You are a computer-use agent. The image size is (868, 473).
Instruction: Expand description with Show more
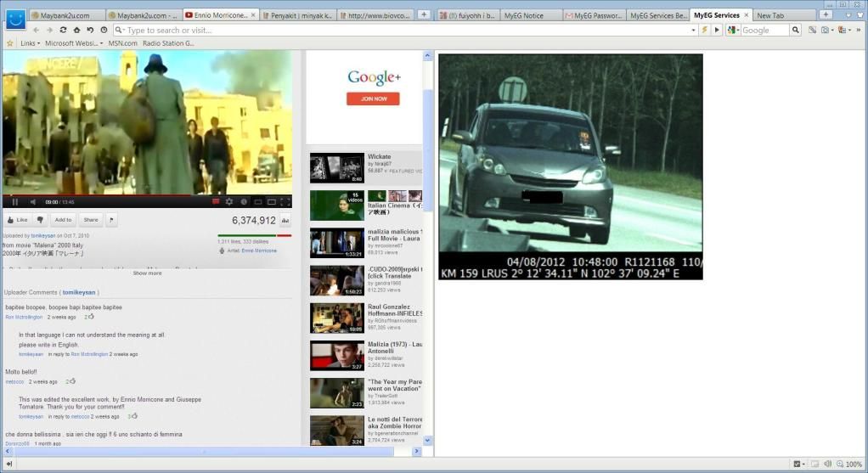click(x=147, y=273)
